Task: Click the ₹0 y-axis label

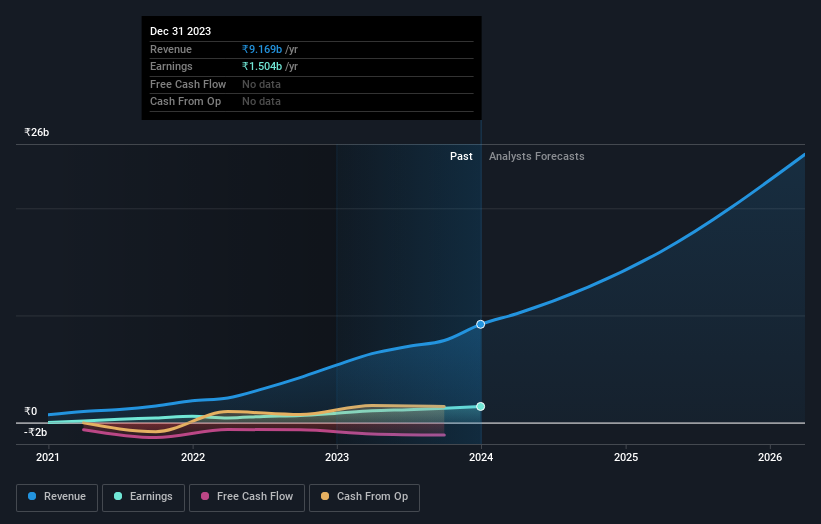Action: (x=31, y=411)
